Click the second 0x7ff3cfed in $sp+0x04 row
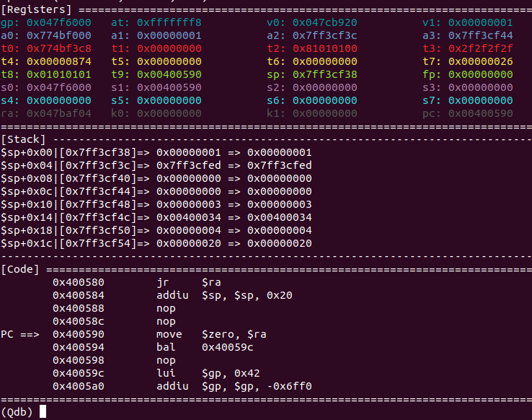 [279, 165]
